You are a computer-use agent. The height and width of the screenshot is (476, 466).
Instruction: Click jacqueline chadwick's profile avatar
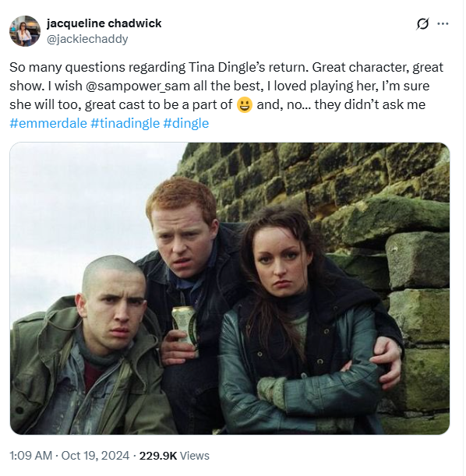[25, 31]
